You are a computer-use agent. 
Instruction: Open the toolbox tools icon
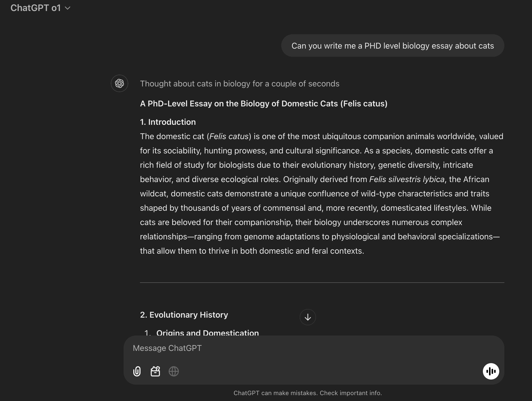(x=155, y=371)
